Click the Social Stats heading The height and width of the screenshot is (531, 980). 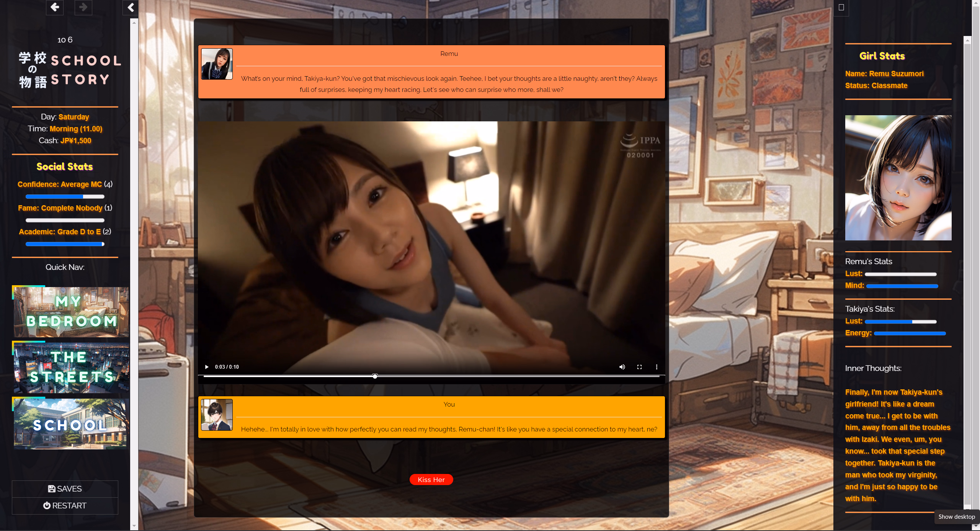click(65, 167)
